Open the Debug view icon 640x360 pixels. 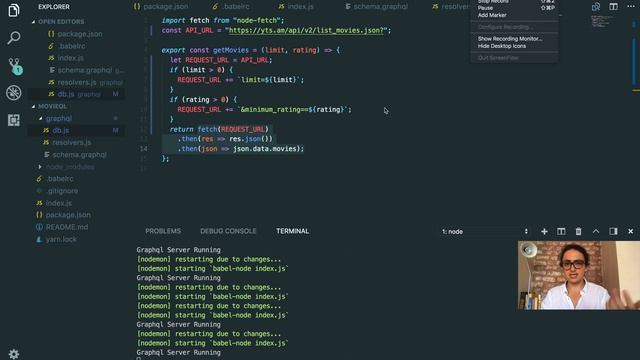tap(13, 93)
